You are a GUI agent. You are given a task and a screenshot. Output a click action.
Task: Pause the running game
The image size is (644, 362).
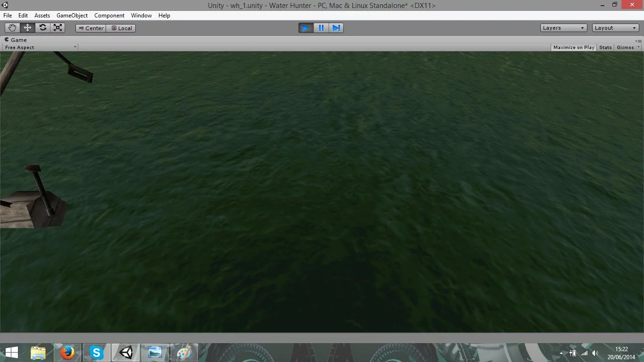[321, 28]
